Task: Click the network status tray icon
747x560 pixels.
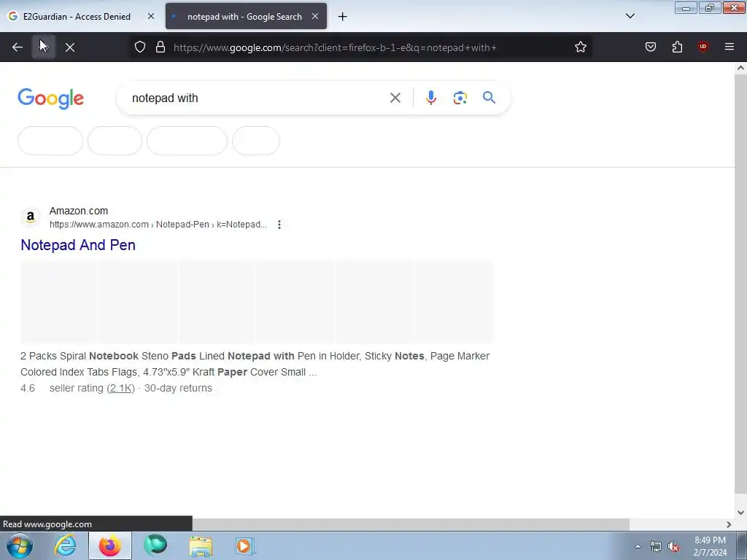Action: point(656,546)
